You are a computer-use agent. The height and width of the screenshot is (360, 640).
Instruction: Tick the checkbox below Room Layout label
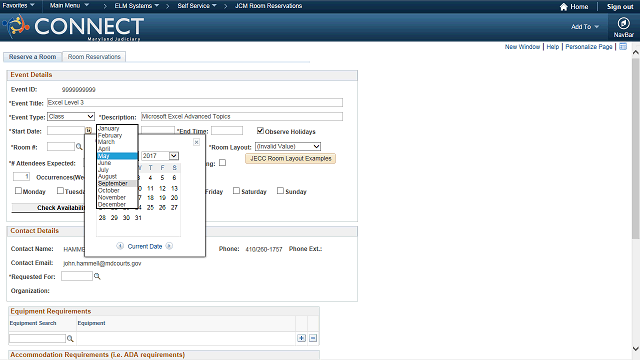(x=222, y=162)
